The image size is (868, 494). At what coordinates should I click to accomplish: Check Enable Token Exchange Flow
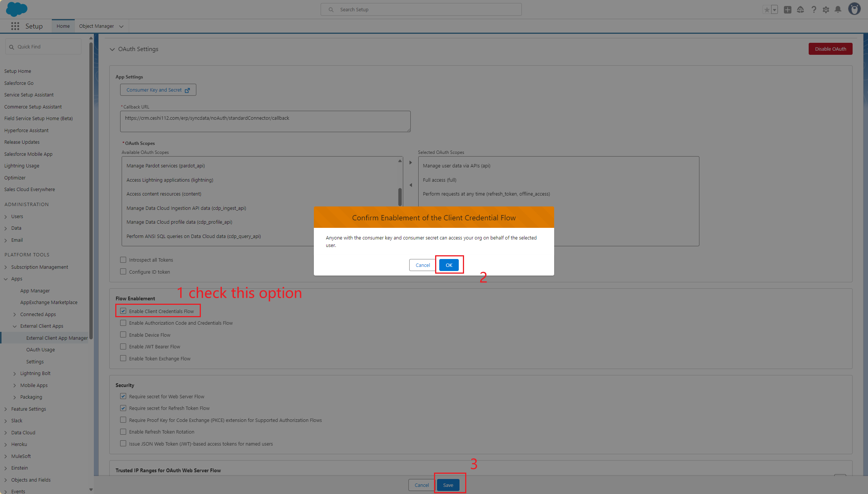(x=123, y=358)
